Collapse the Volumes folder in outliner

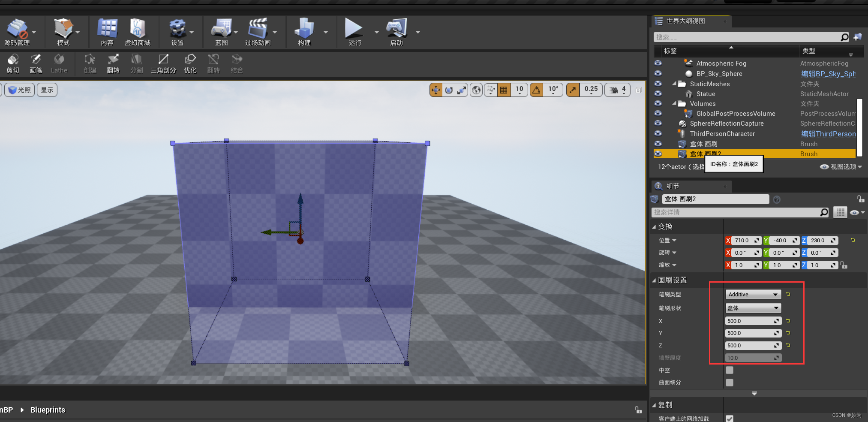(674, 103)
